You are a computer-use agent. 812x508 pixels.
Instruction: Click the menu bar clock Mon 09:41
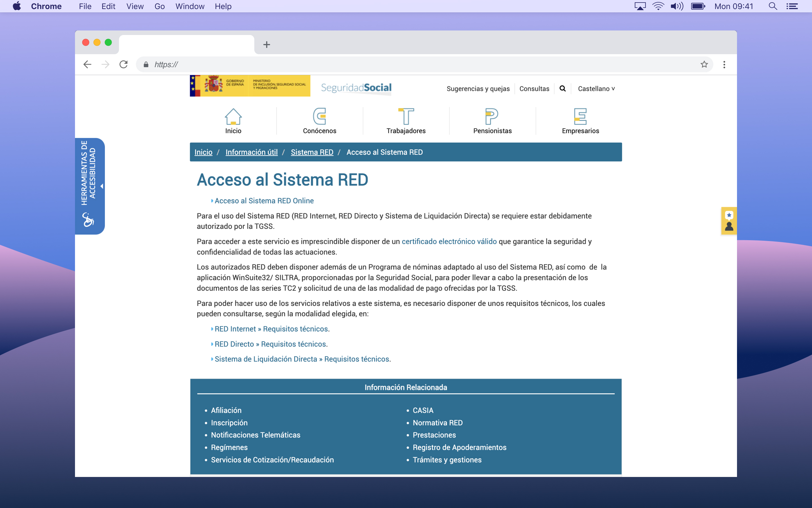tap(734, 6)
